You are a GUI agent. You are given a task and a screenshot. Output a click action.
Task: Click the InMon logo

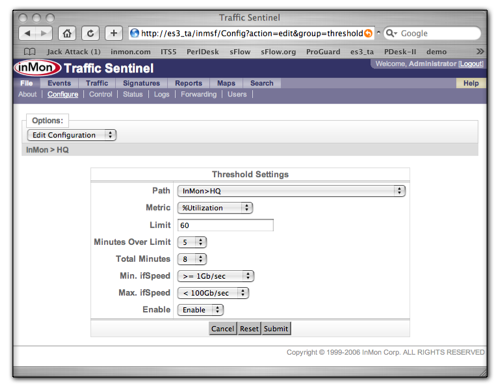coord(37,68)
